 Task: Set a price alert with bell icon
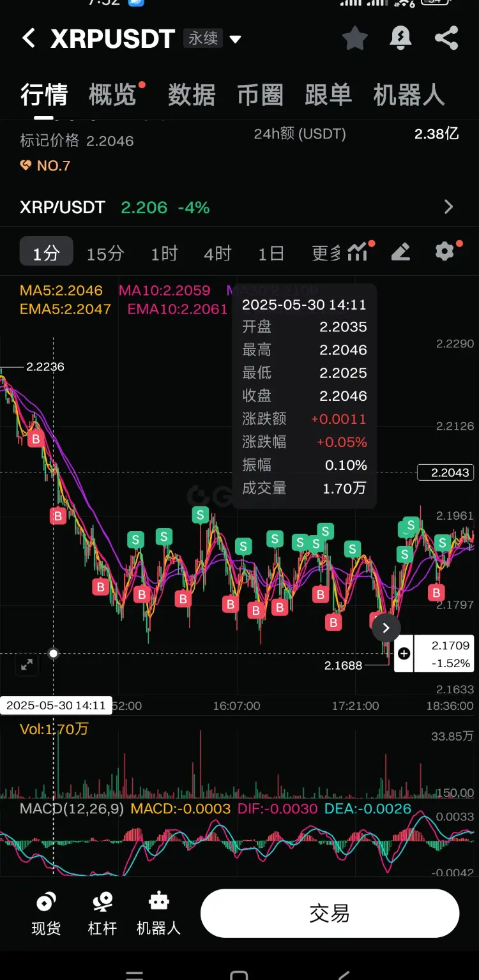click(x=400, y=38)
